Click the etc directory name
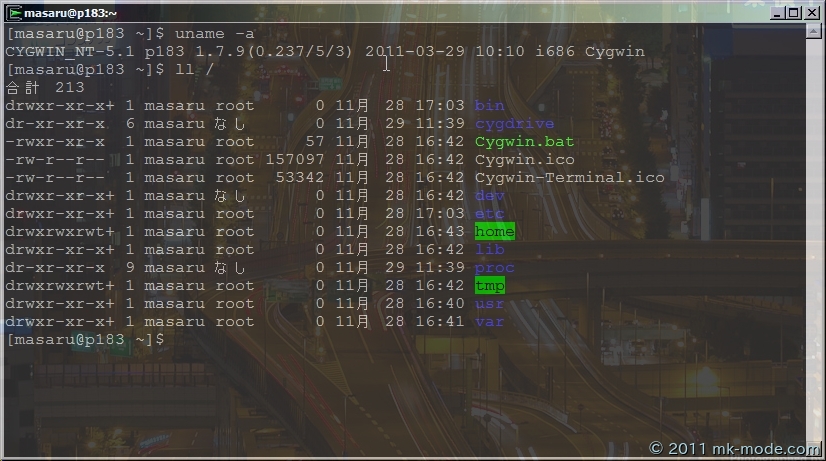Image resolution: width=826 pixels, height=461 pixels. tap(489, 213)
